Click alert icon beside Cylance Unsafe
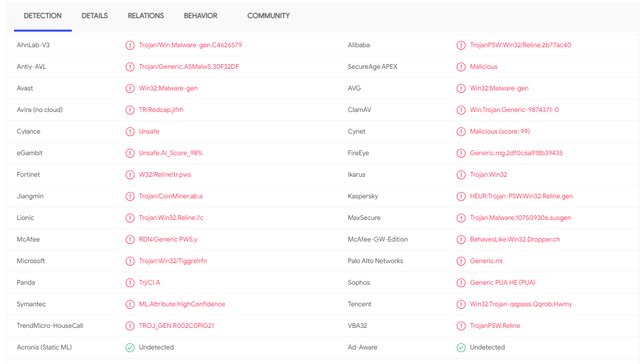This screenshot has height=364, width=644. tap(130, 132)
